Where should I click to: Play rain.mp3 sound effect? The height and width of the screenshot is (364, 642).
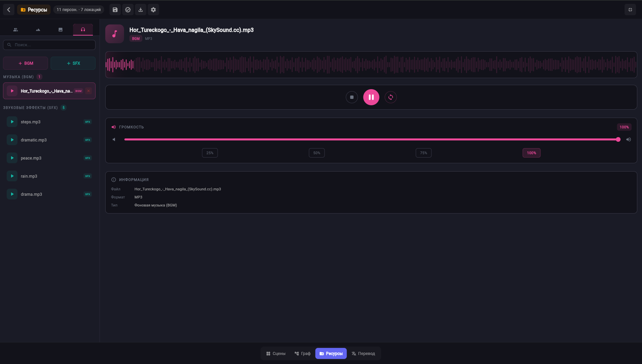coord(12,176)
